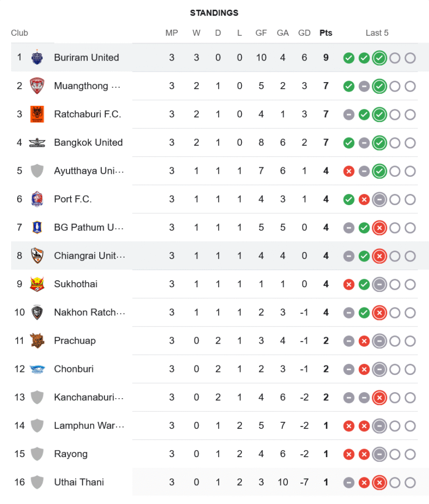Viewport: 429px width, 504px height.
Task: Click the Muangthong club crest icon
Action: click(x=37, y=86)
